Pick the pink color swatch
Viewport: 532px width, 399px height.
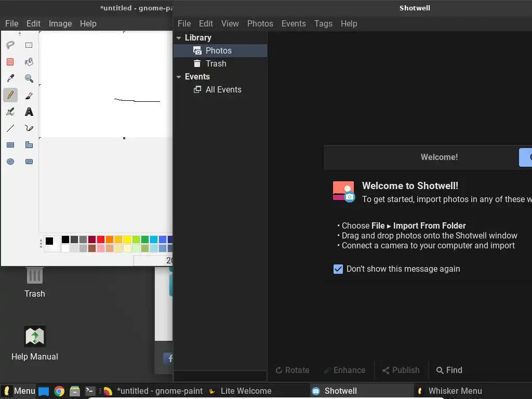click(101, 248)
